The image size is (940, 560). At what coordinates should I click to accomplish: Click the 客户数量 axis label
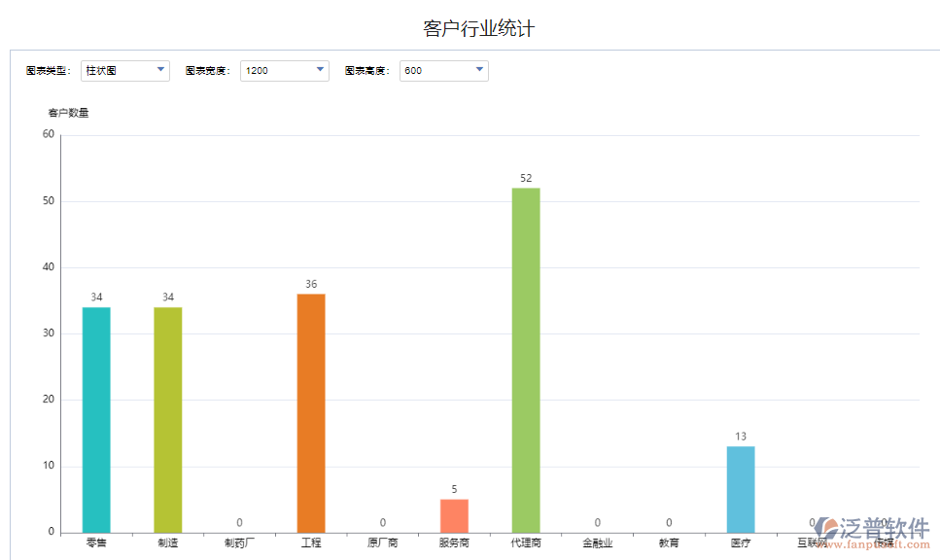69,112
